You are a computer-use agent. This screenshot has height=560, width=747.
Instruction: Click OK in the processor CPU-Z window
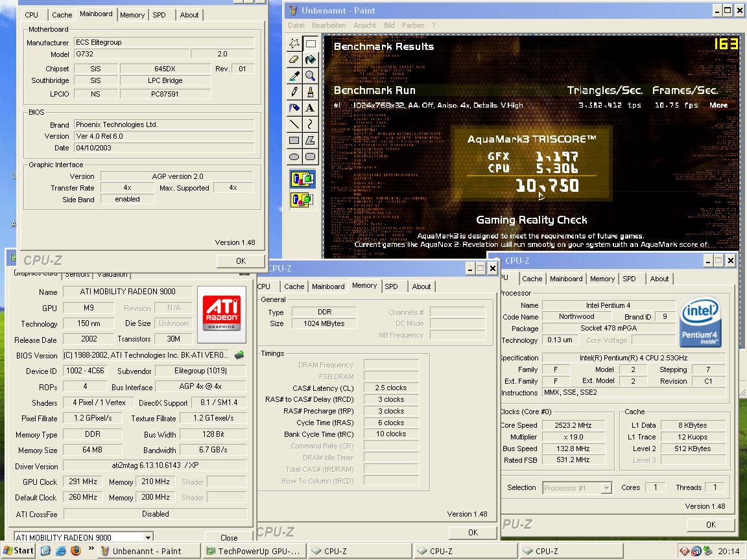[711, 525]
